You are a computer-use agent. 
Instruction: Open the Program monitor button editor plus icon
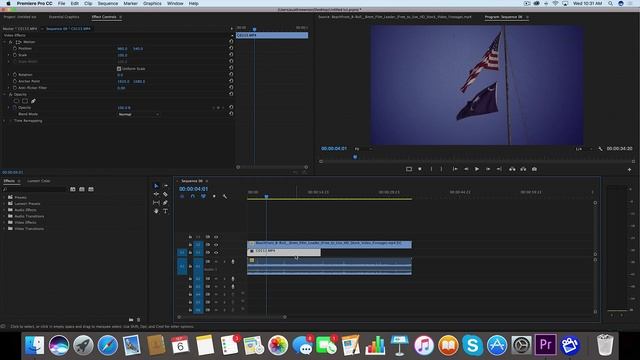coord(629,169)
